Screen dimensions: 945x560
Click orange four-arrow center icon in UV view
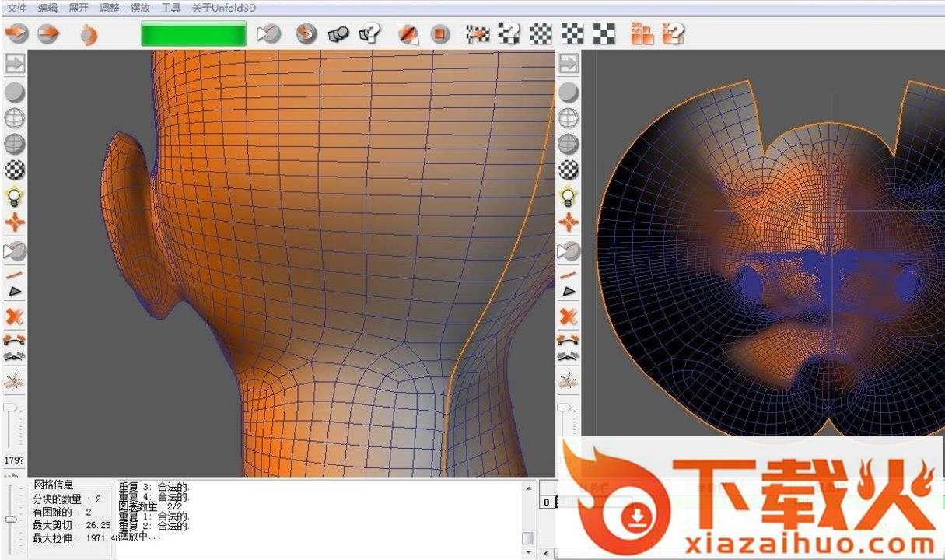pyautogui.click(x=569, y=223)
